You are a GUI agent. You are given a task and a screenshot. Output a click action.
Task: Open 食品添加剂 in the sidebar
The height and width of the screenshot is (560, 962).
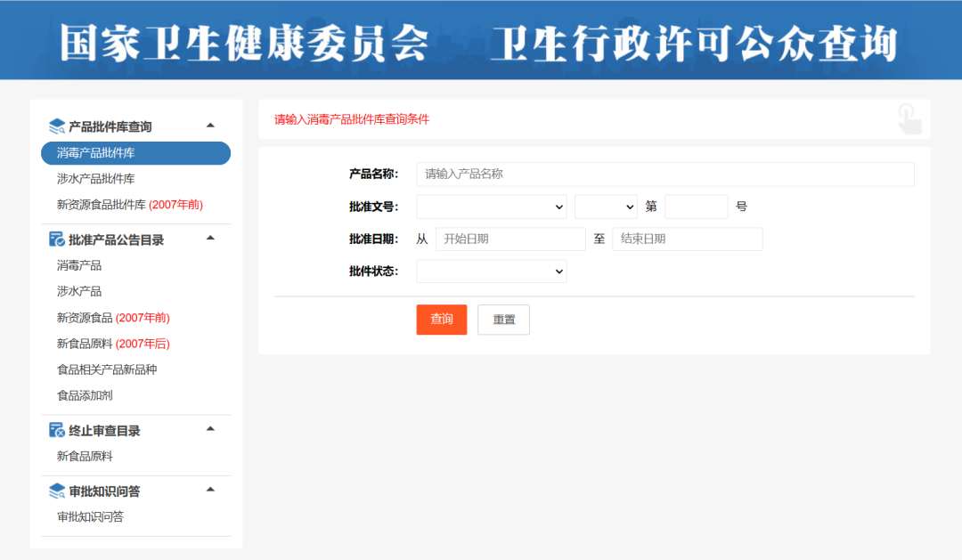point(85,395)
